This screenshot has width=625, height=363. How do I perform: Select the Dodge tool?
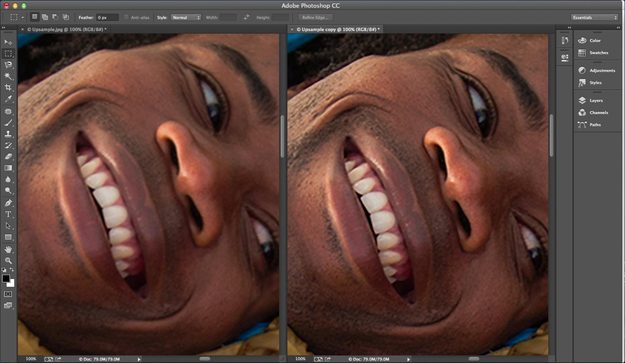point(8,190)
